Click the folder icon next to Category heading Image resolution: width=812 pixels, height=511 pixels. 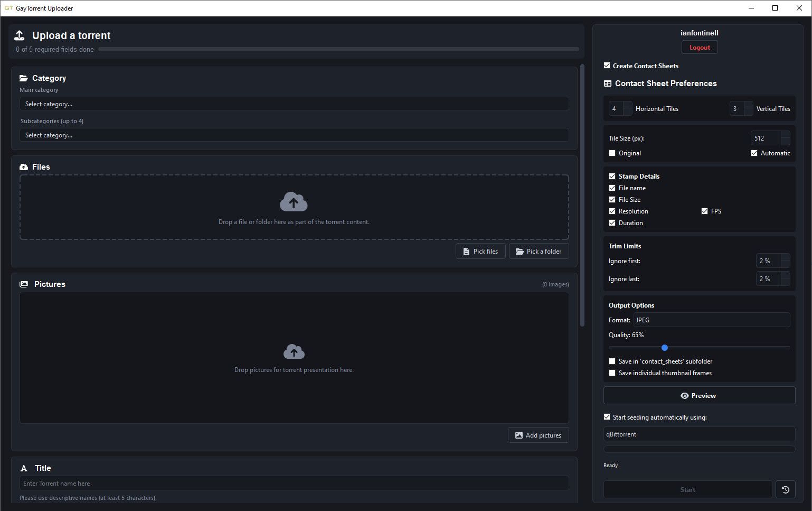pyautogui.click(x=24, y=78)
